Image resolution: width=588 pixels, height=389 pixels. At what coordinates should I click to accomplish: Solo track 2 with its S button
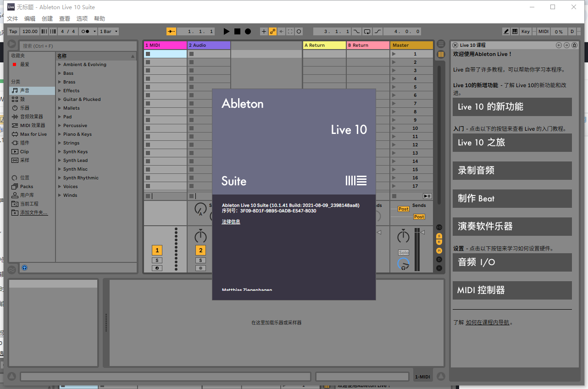[x=200, y=261]
